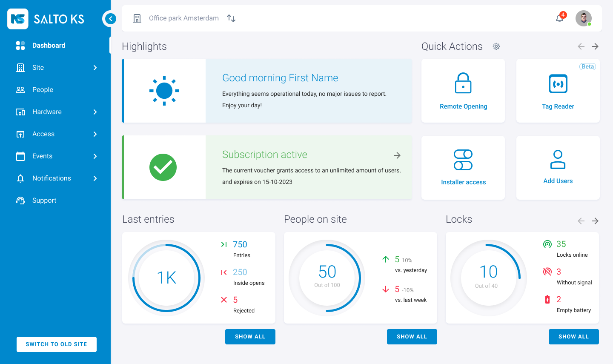Screen dimensions: 613x364
Task: Go to the People page
Action: [43, 90]
